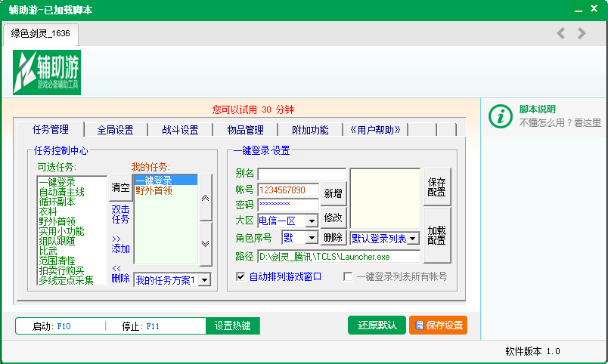Move task down with the down arrow button

[206, 244]
